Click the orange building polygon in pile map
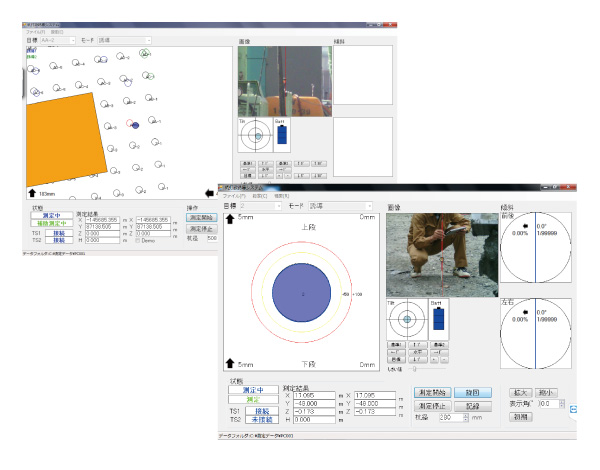The image size is (600, 470). click(x=65, y=140)
